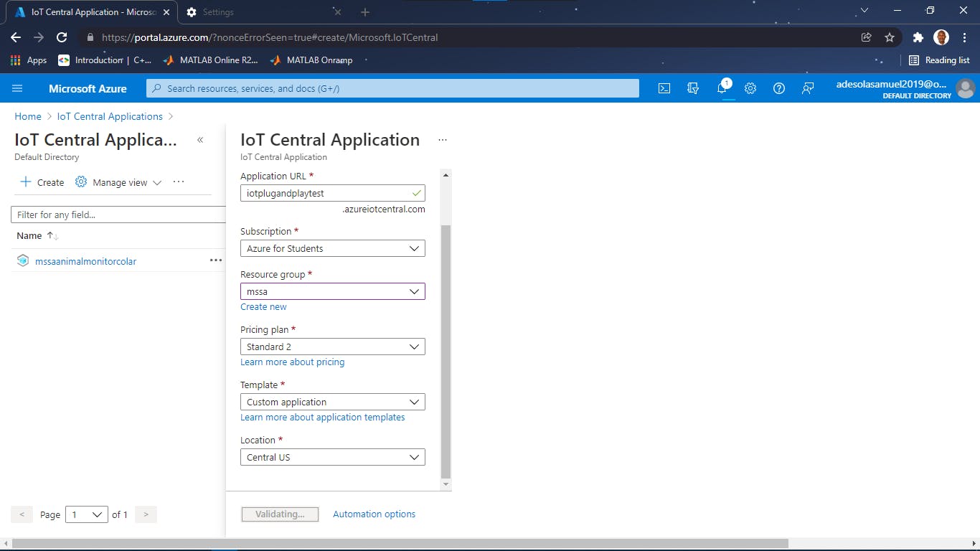980x551 pixels.
Task: Open the page number dropdown
Action: click(87, 514)
